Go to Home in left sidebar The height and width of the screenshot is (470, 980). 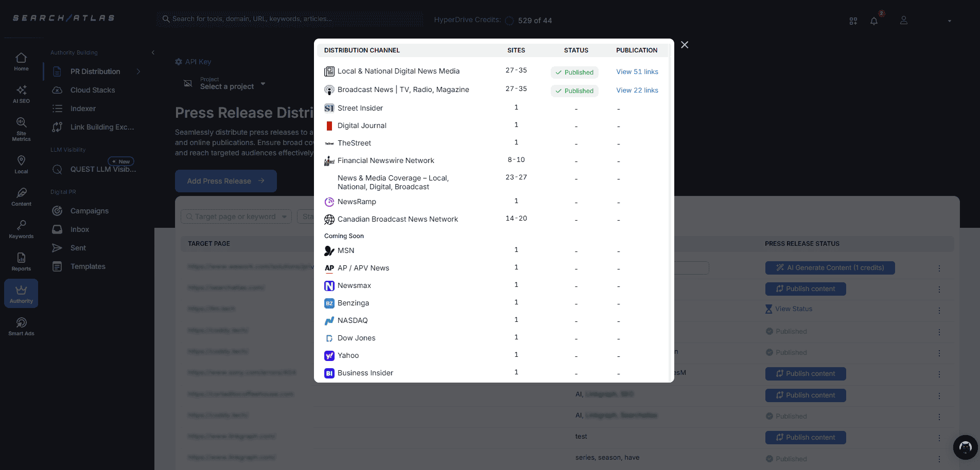coord(21,62)
